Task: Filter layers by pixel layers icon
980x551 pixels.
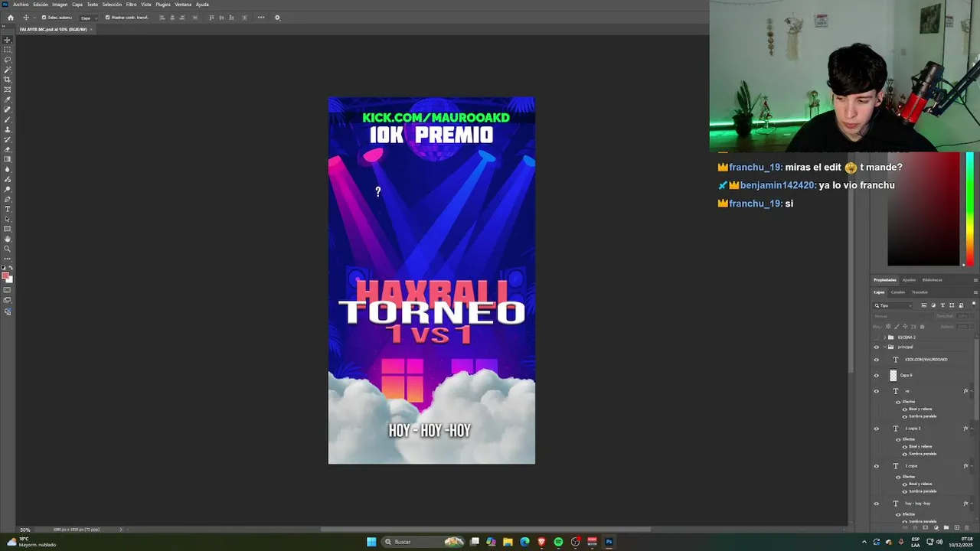Action: (x=924, y=305)
